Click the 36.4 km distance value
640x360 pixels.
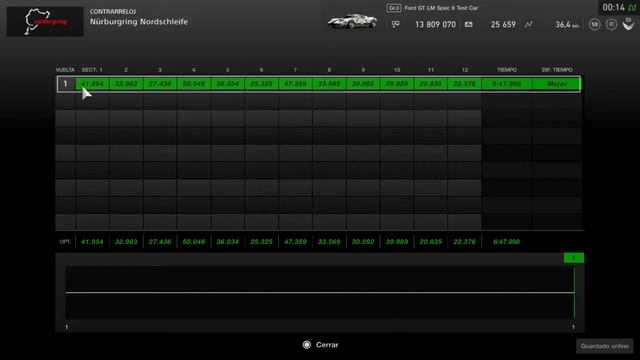click(x=567, y=24)
